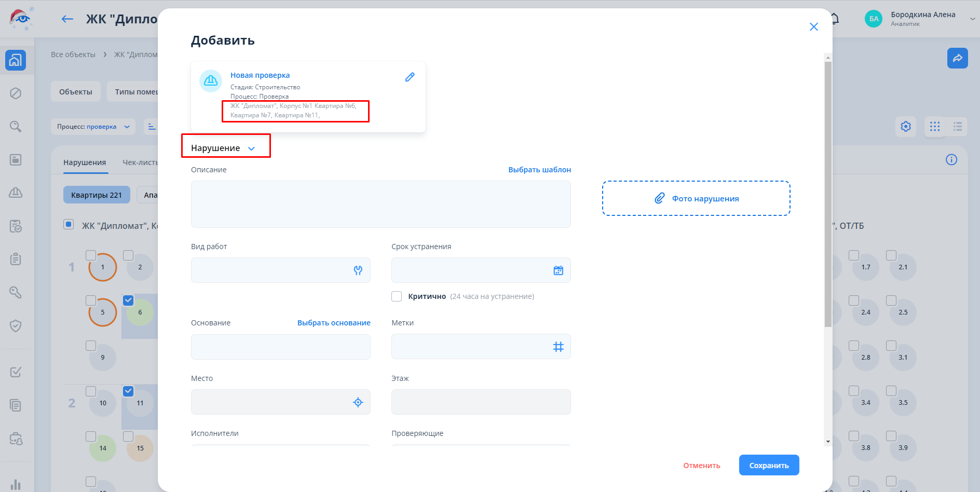Click the hashtag icon in Метки field

[x=558, y=347]
